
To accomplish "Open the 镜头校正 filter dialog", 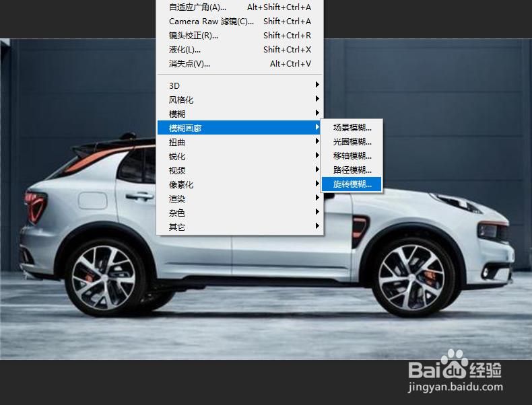I will click(239, 36).
